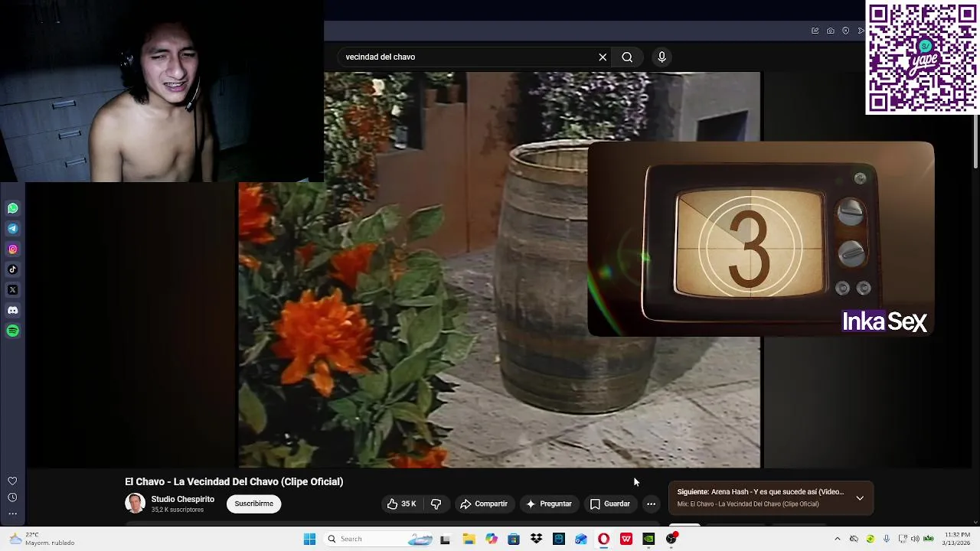The width and height of the screenshot is (980, 551).
Task: Click the Studio Chespirito channel avatar
Action: click(x=135, y=504)
